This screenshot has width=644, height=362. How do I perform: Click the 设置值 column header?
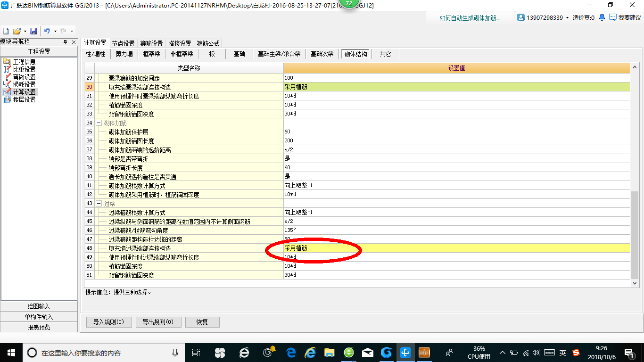coord(456,68)
